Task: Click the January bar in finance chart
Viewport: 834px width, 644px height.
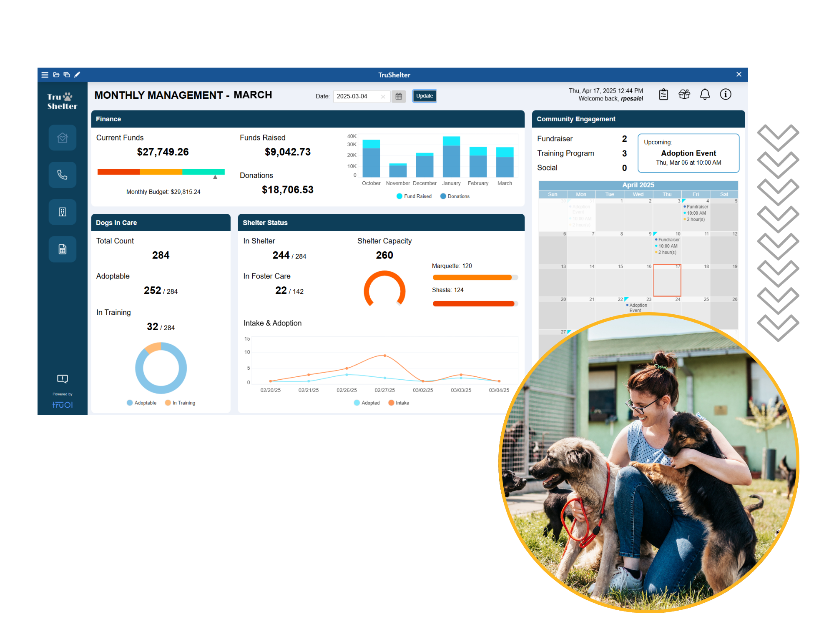Action: 451,157
